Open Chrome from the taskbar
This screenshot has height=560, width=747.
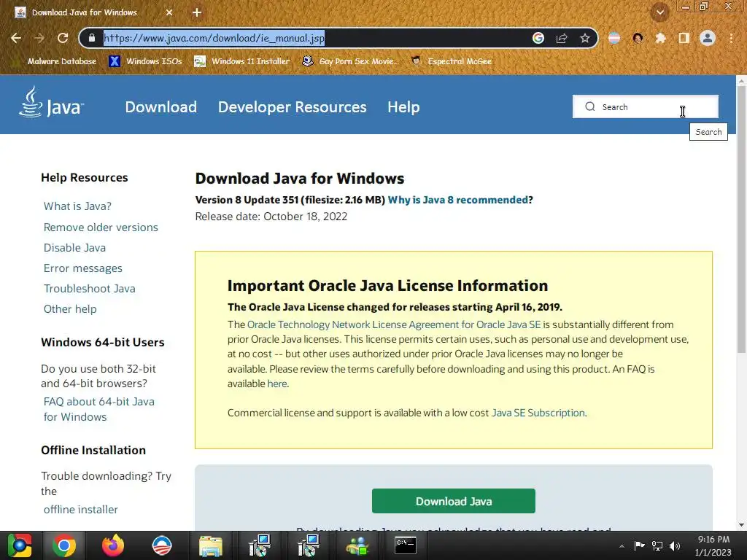click(x=64, y=545)
